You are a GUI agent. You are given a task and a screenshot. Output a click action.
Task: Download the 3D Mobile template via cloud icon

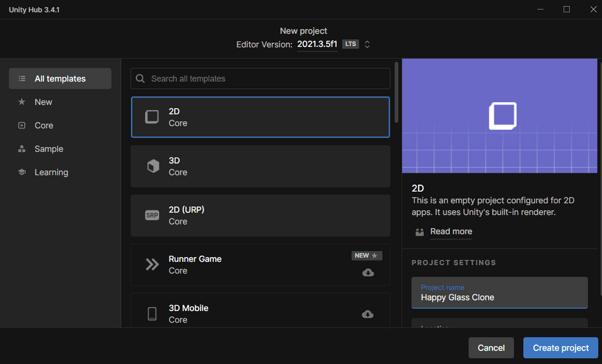point(367,314)
